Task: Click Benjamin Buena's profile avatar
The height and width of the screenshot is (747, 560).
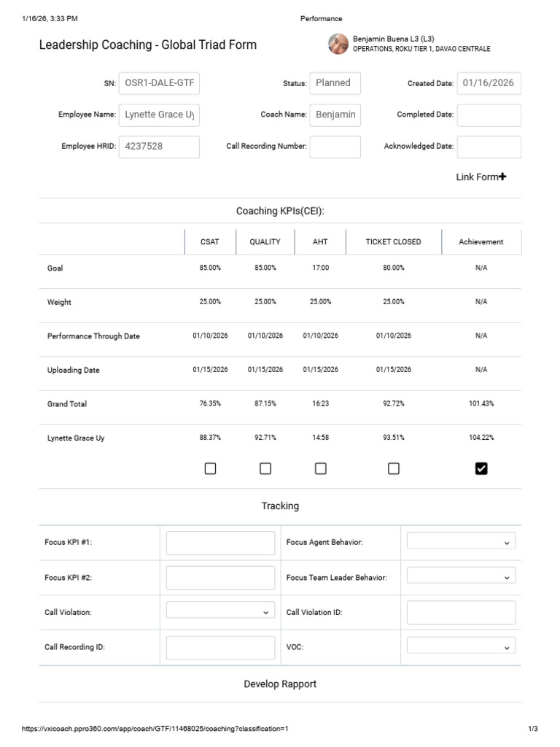Action: pyautogui.click(x=338, y=44)
